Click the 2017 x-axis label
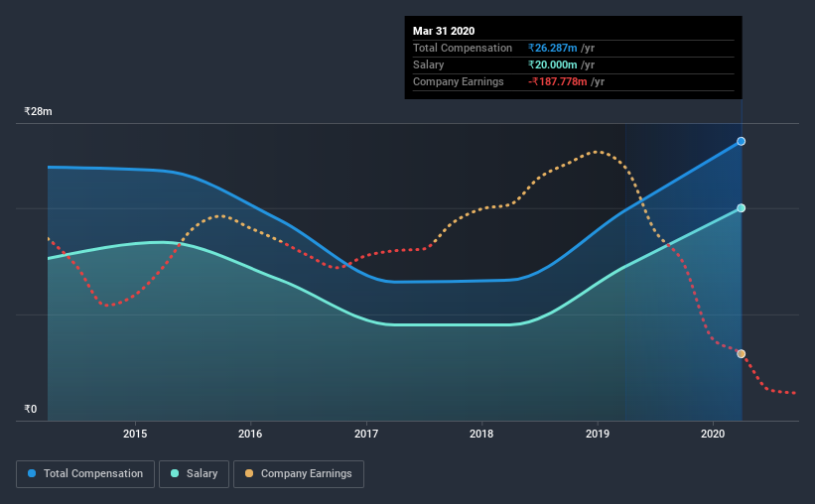The image size is (815, 504). [x=366, y=434]
